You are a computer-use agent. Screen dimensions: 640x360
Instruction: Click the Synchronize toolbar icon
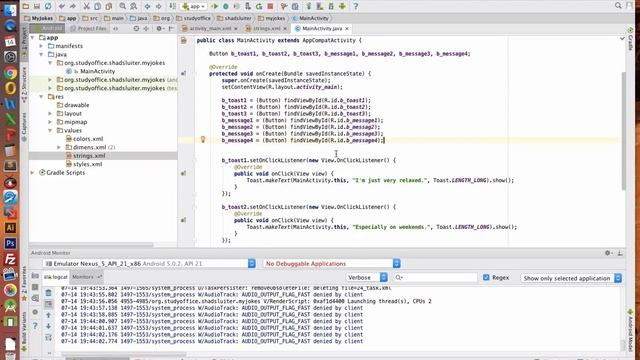click(48, 6)
